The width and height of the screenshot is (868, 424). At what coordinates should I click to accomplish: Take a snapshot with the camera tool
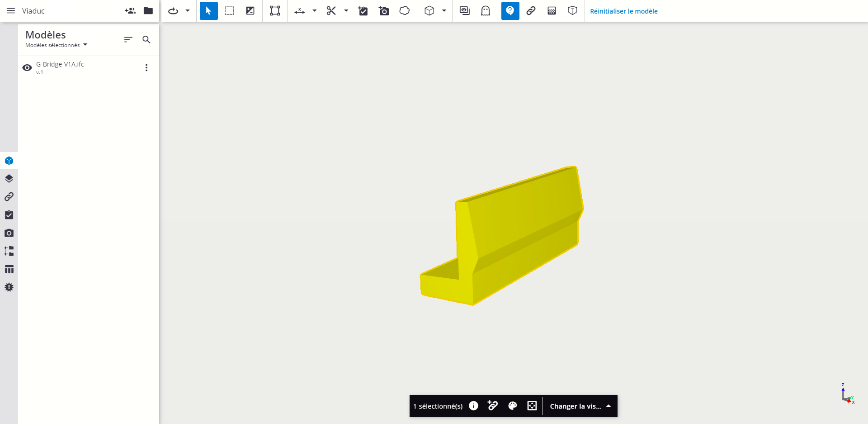click(x=384, y=11)
